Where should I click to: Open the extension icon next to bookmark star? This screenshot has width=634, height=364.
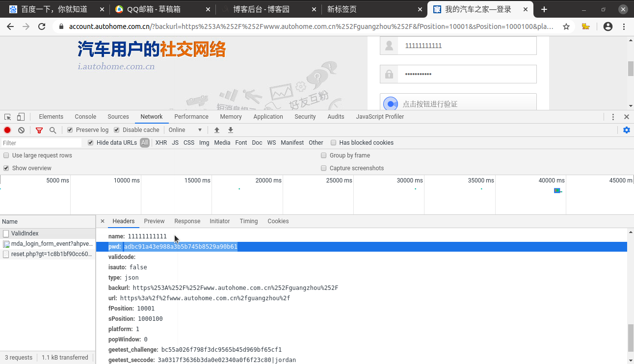click(585, 26)
